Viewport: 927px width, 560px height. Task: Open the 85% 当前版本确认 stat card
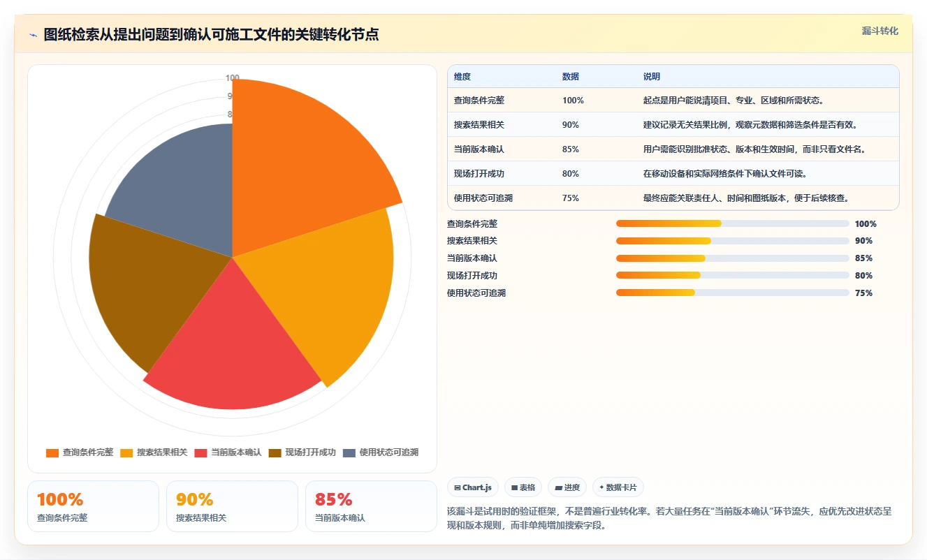click(x=371, y=506)
